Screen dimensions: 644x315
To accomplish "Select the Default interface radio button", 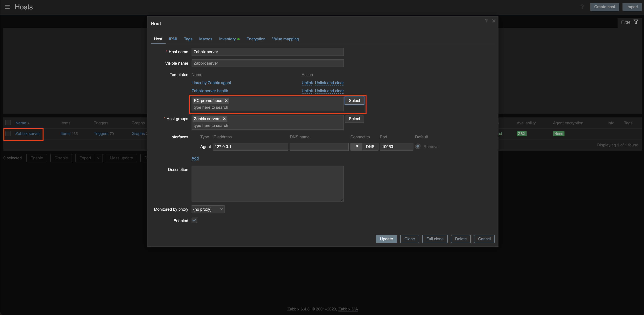I will pyautogui.click(x=418, y=147).
